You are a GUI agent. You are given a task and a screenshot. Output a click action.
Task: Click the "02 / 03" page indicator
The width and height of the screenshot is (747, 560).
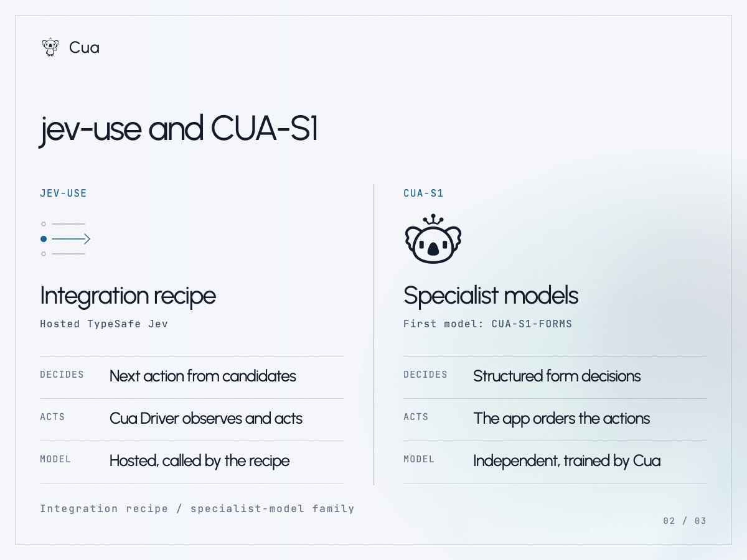pyautogui.click(x=685, y=521)
